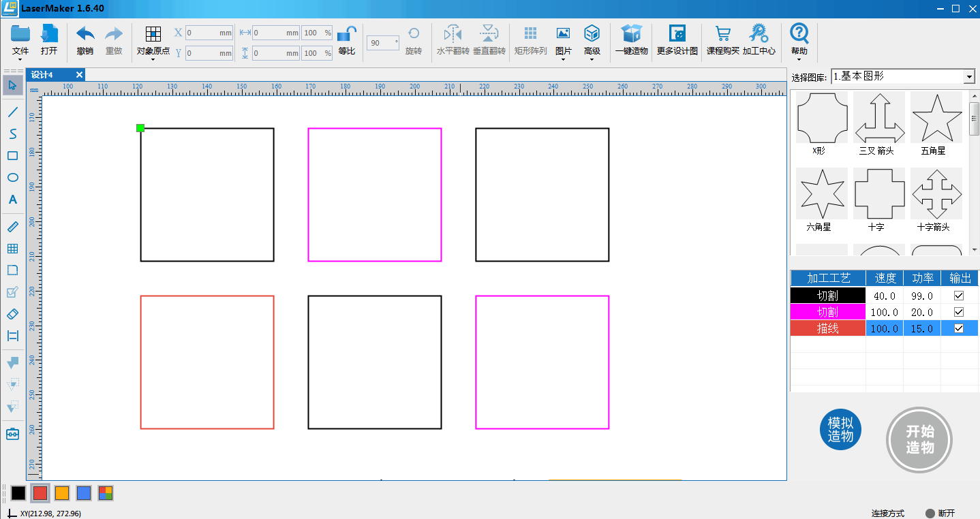Open the multicolor palette swatch

[x=106, y=493]
